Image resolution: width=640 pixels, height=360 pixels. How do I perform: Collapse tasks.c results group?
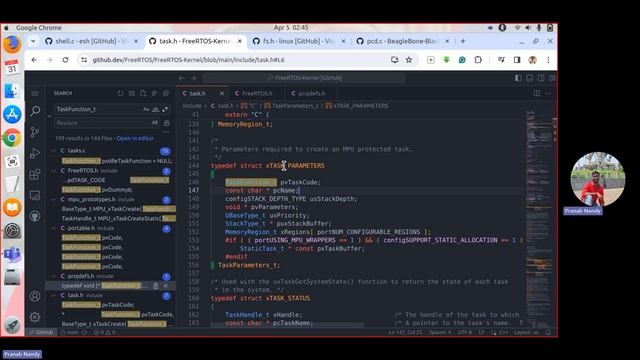pos(54,151)
